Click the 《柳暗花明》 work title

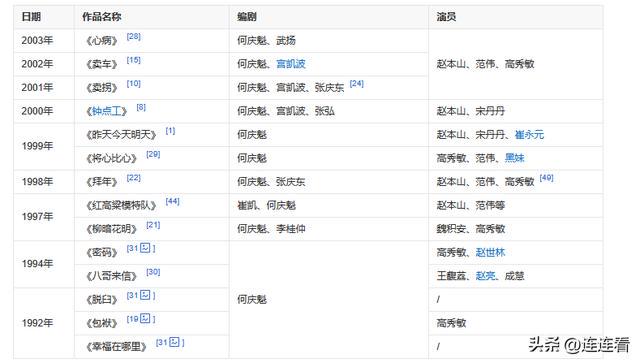pyautogui.click(x=111, y=229)
